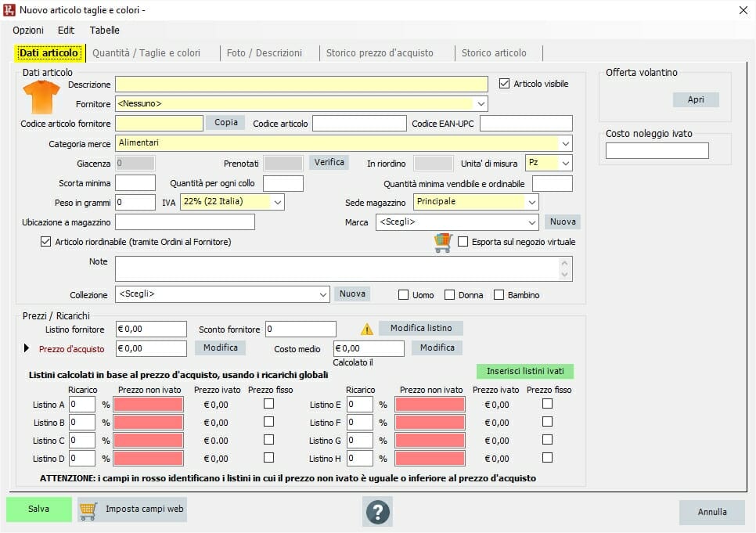Click the Inserisci listini ivati button
756x533 pixels.
tap(525, 371)
